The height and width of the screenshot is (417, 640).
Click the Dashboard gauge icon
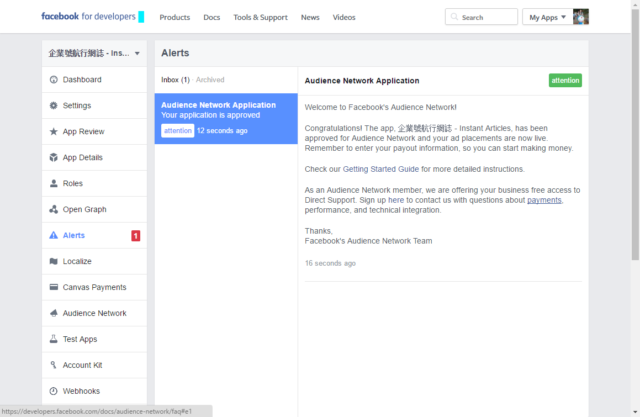(53, 80)
